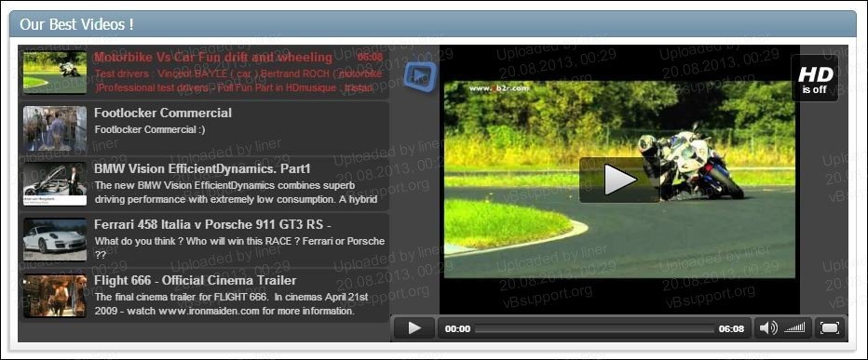Open the Footlocker Commercial thumbnail

pyautogui.click(x=55, y=129)
